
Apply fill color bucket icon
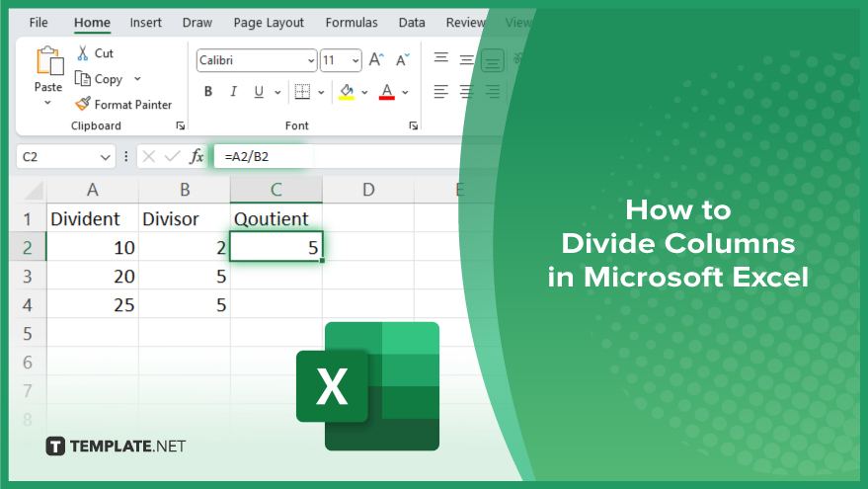[x=347, y=92]
